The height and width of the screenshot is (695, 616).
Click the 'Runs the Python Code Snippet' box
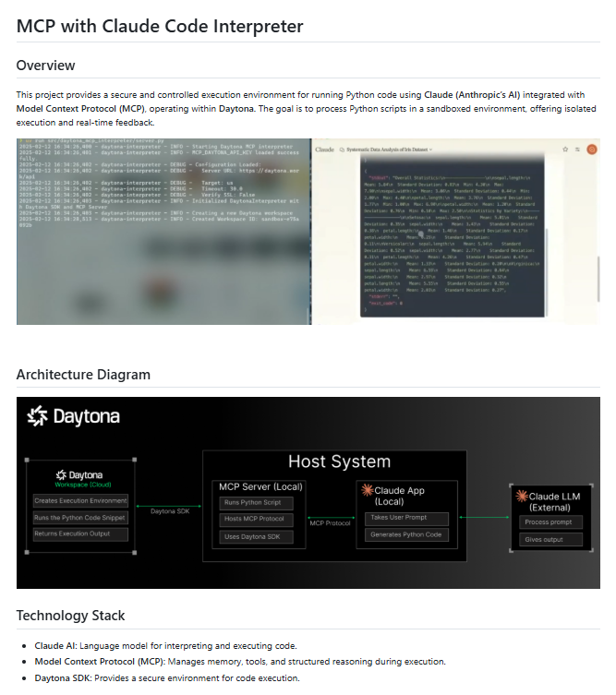80,518
